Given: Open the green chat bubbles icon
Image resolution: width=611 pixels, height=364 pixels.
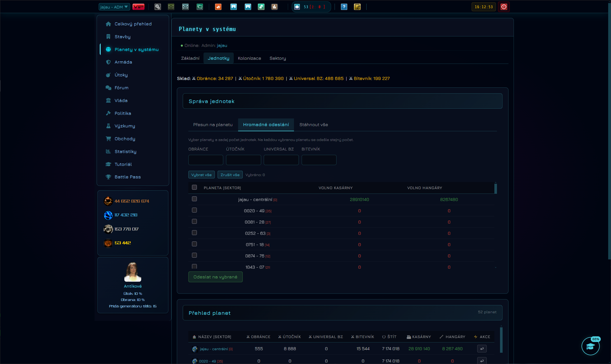Looking at the screenshot, I should tap(200, 7).
